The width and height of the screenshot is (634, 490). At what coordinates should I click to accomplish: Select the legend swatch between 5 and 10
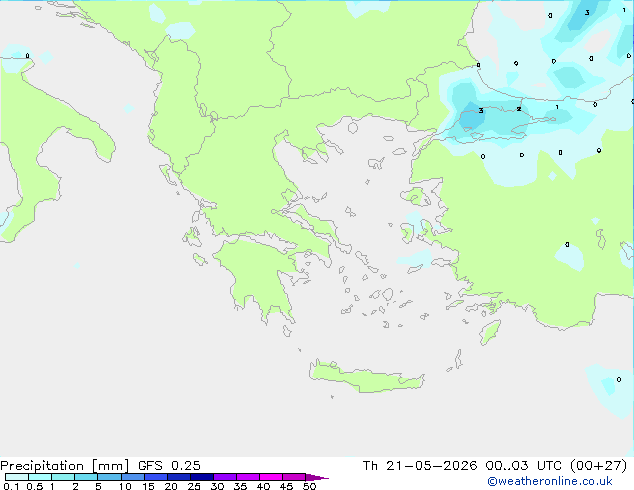pos(109,477)
